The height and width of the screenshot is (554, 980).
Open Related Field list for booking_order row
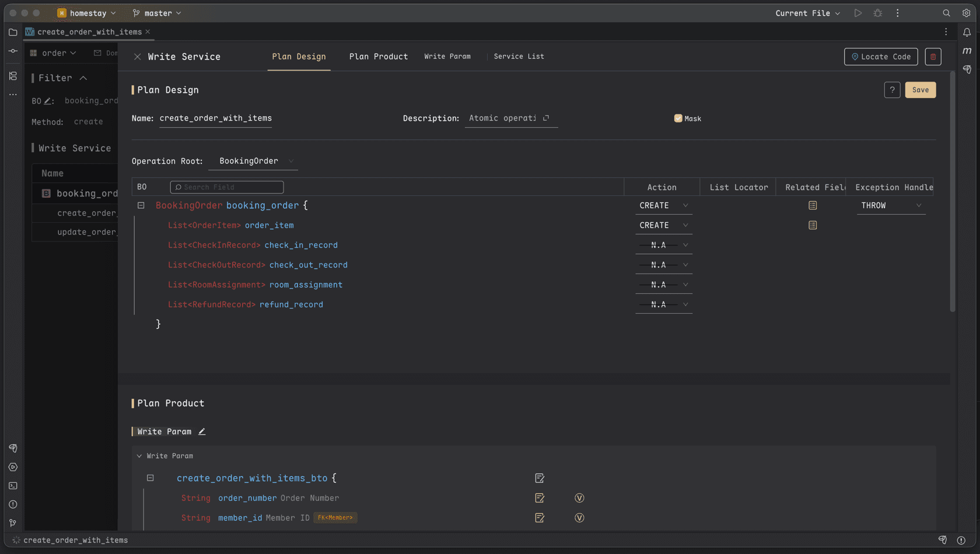pyautogui.click(x=812, y=205)
